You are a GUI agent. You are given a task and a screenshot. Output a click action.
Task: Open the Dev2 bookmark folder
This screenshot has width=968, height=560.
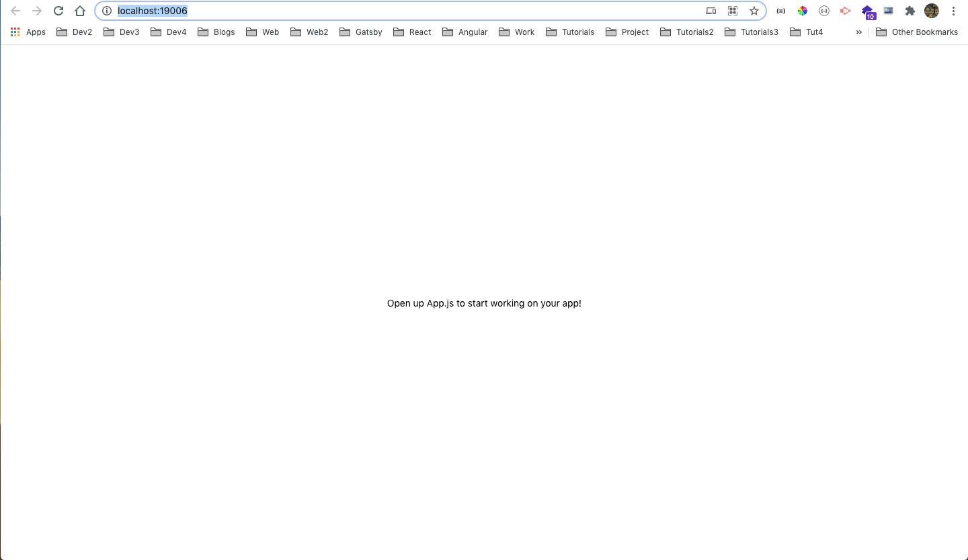pos(75,32)
